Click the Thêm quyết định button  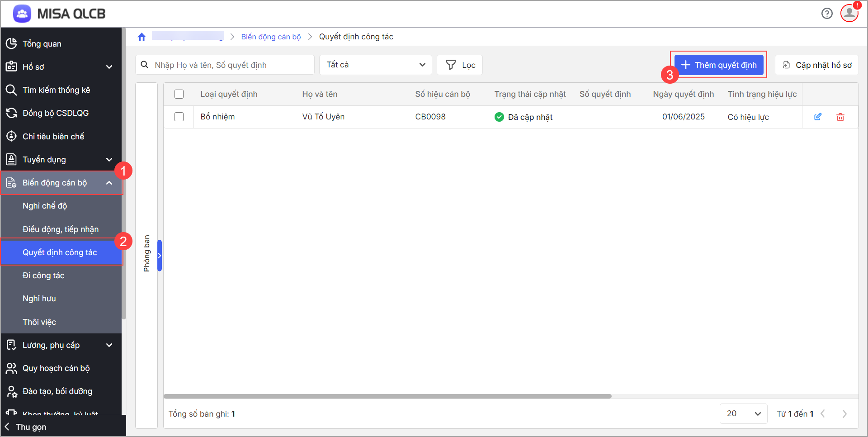[719, 65]
